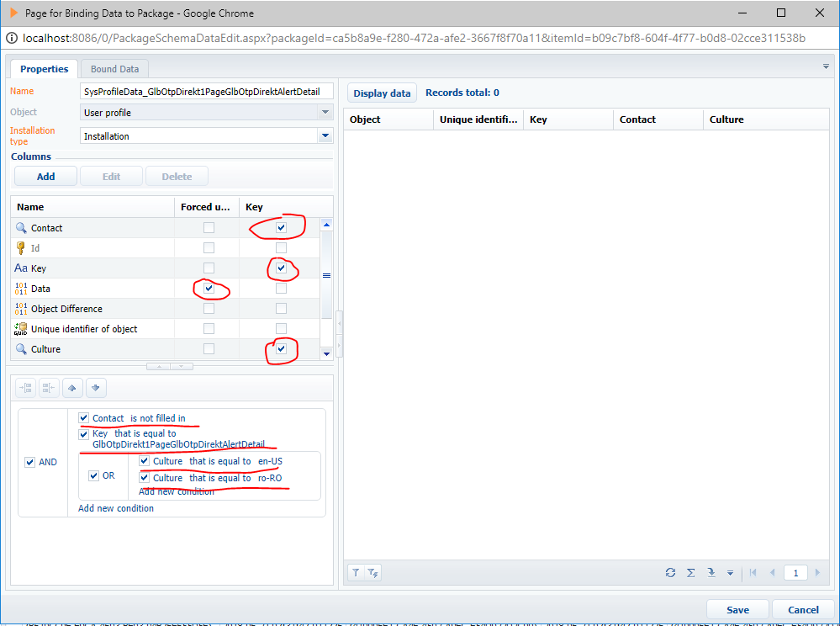Switch to the Bound Data tab
Image resolution: width=840 pixels, height=626 pixels.
pos(114,69)
